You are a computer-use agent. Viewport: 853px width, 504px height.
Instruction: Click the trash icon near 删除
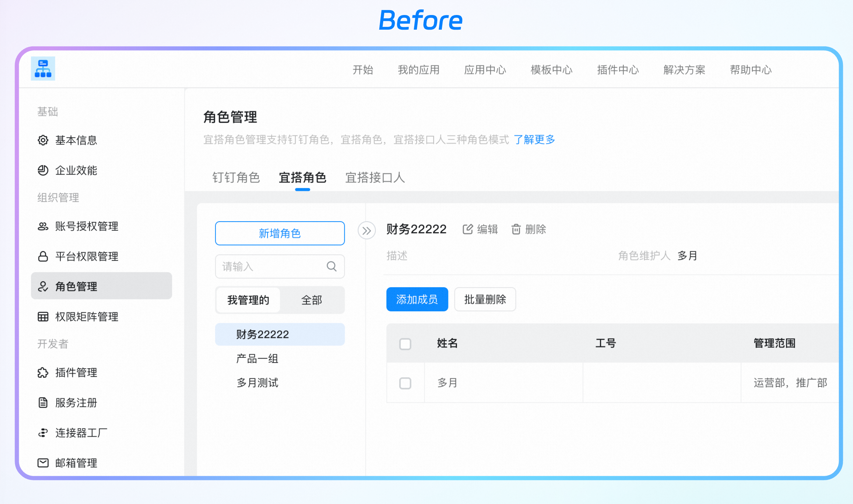[x=516, y=229]
